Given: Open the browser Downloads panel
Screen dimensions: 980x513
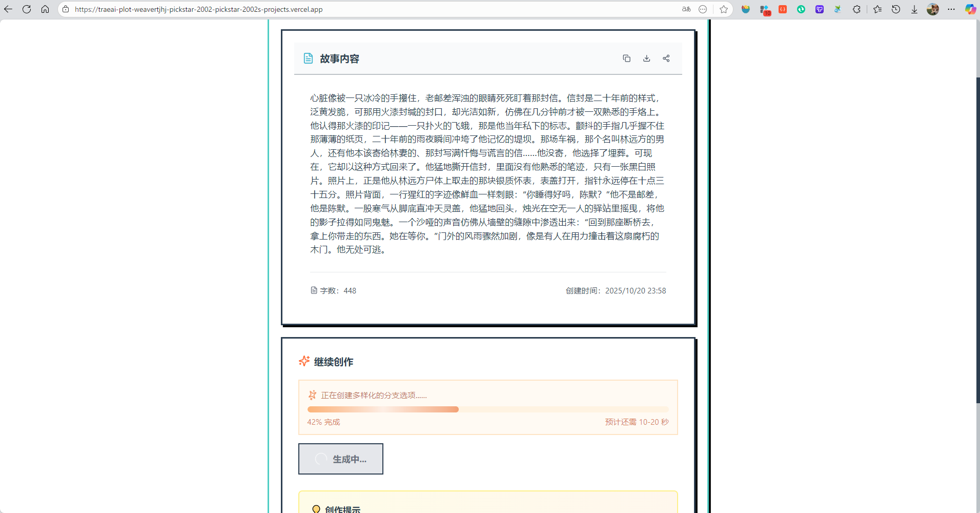Looking at the screenshot, I should (x=914, y=9).
